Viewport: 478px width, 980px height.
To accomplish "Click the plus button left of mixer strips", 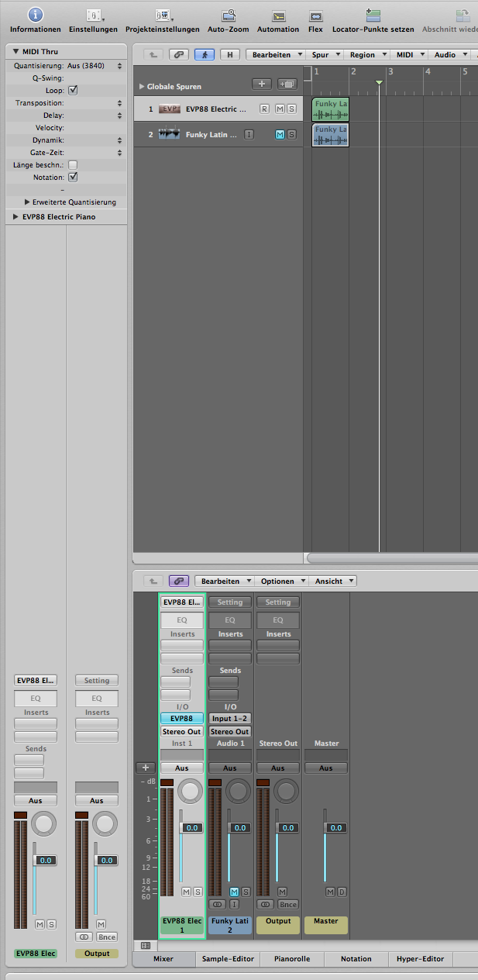I will (145, 768).
